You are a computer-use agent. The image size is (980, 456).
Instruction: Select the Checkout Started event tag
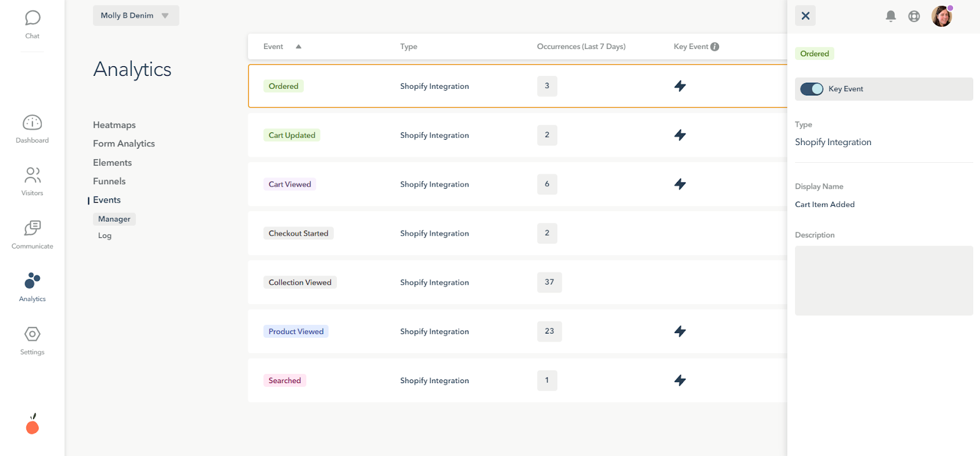point(298,233)
